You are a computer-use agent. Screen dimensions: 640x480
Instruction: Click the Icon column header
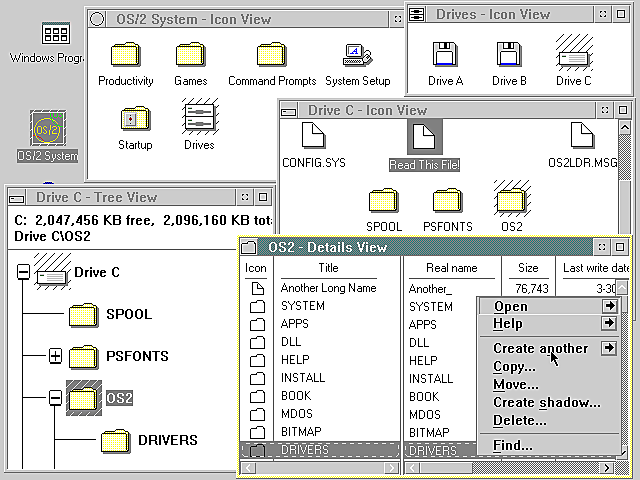[256, 268]
